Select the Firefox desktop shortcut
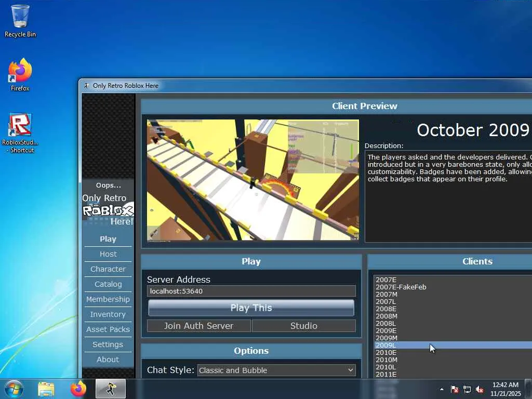 [x=20, y=75]
